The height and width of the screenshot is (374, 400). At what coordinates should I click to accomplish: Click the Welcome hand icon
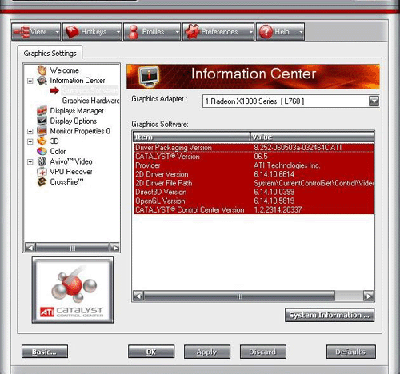tap(42, 70)
